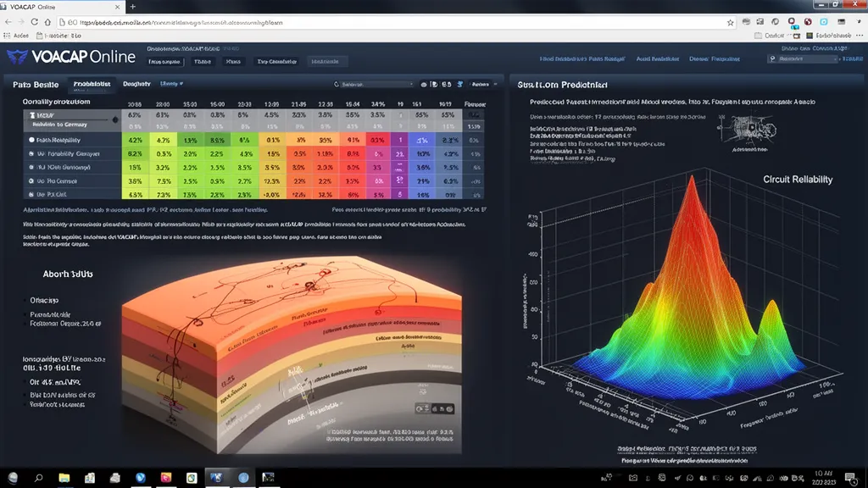The image size is (868, 488).
Task: Open the header search dropdown at top right
Action: point(835,58)
